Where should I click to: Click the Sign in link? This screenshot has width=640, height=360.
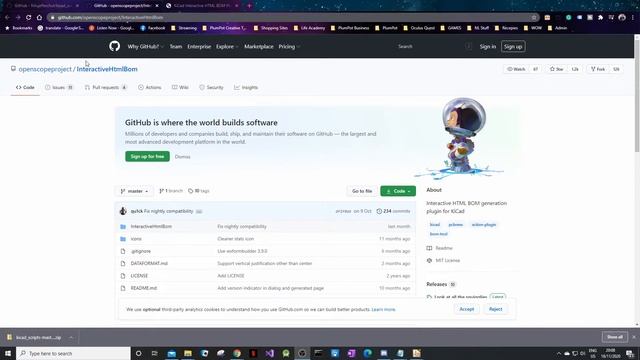tap(488, 47)
